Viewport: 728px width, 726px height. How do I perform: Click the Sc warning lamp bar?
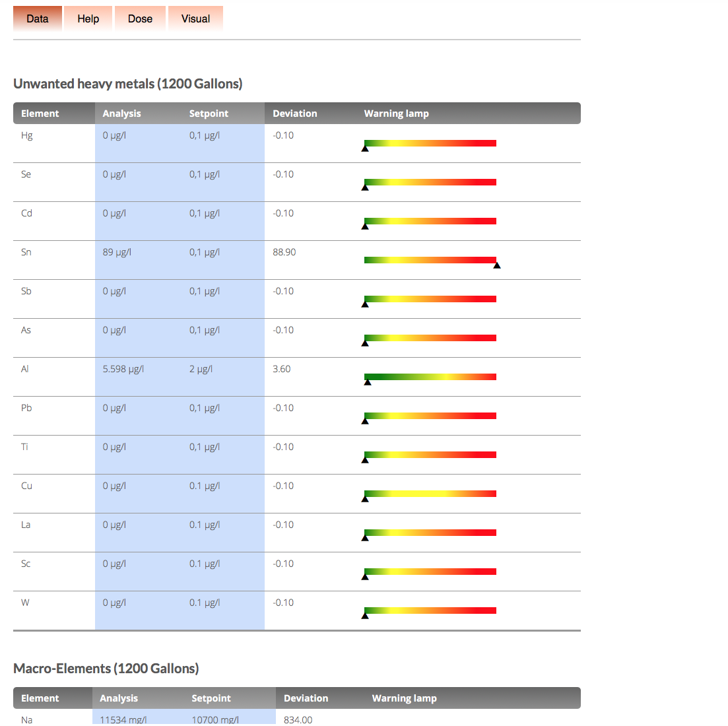[430, 572]
